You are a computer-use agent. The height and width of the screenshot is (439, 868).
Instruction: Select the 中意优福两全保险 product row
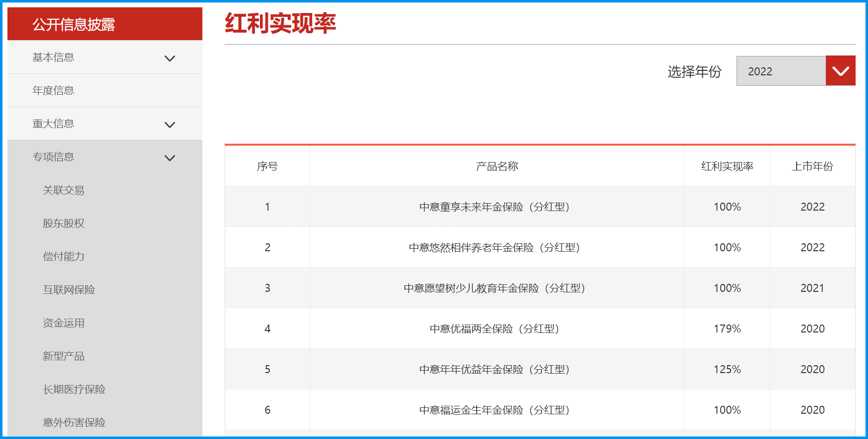coord(495,329)
